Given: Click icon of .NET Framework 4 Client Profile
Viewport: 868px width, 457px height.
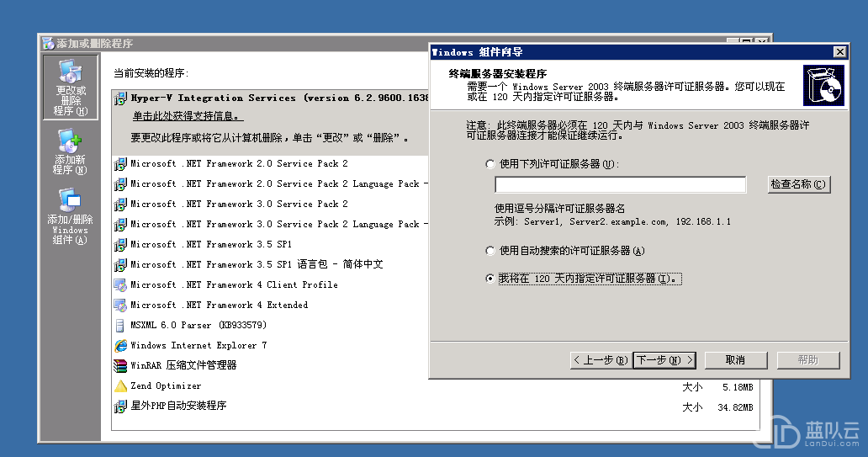Looking at the screenshot, I should pyautogui.click(x=120, y=285).
